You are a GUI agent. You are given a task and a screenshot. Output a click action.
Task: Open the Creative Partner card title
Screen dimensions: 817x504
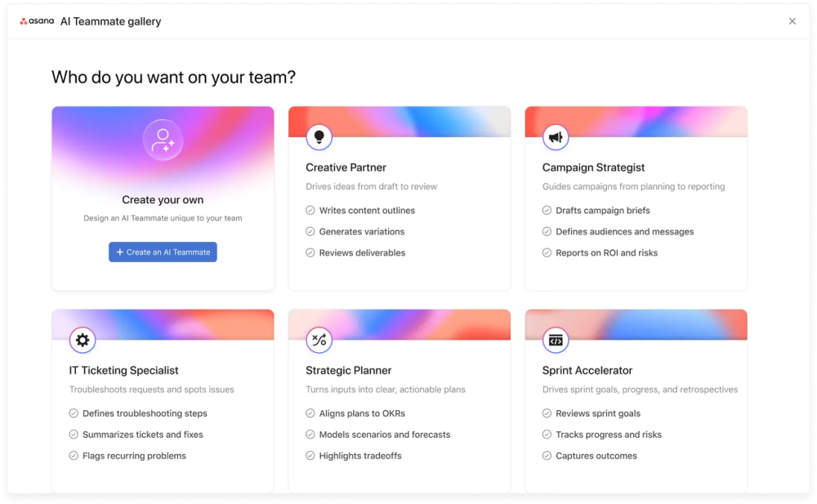(346, 167)
